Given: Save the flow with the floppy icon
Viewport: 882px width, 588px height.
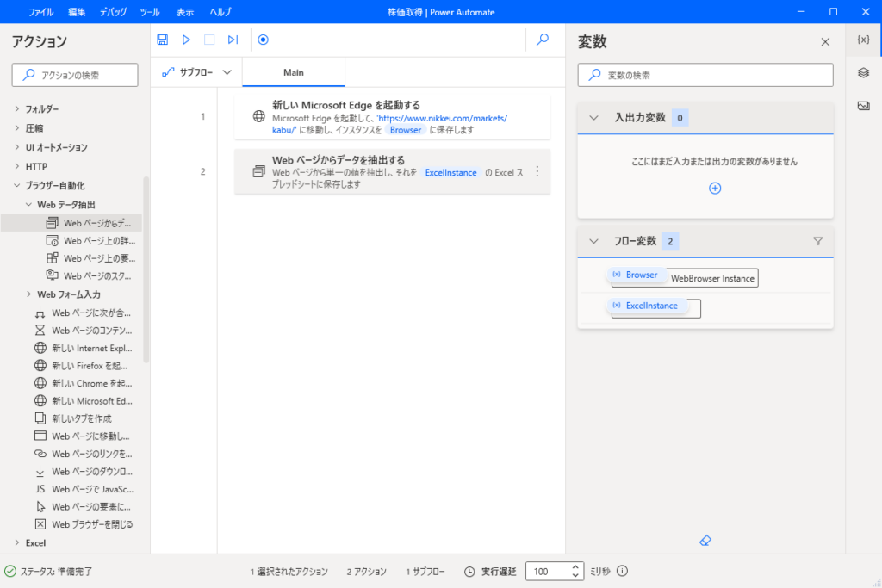Looking at the screenshot, I should click(163, 40).
